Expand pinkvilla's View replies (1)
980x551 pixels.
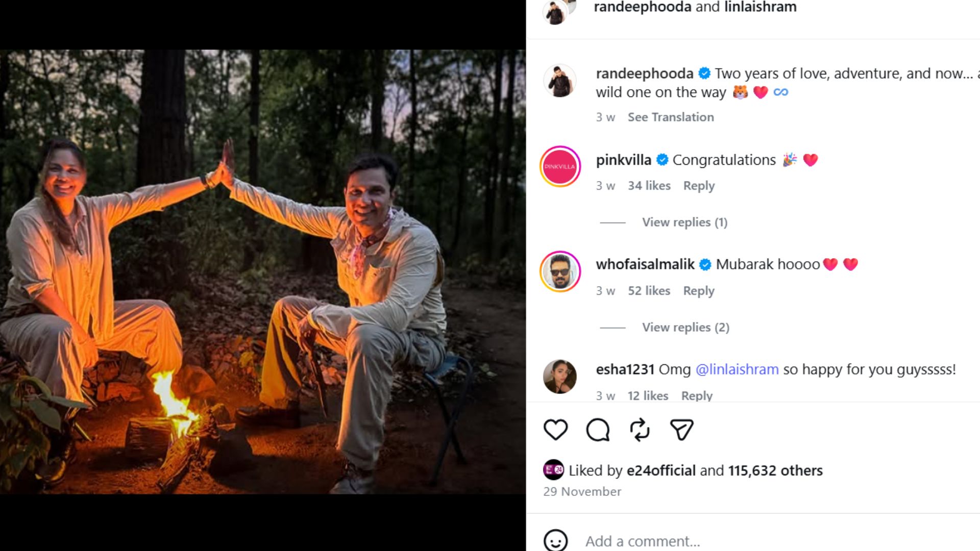point(684,222)
